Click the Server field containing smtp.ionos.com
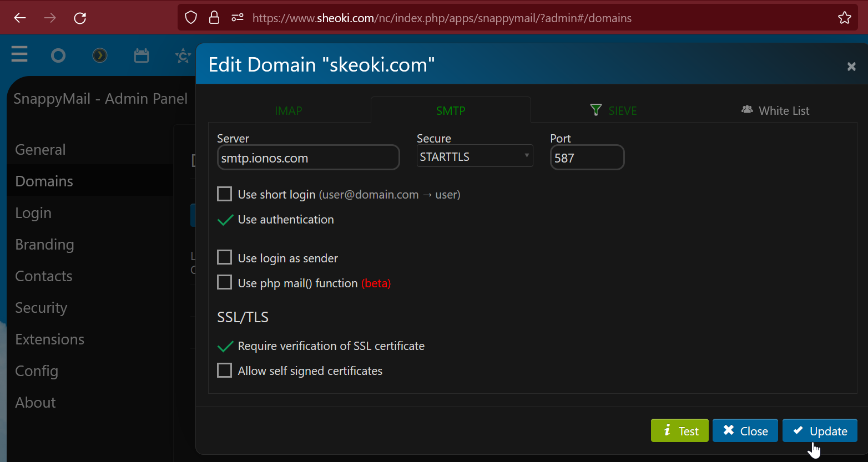This screenshot has height=462, width=868. (308, 158)
